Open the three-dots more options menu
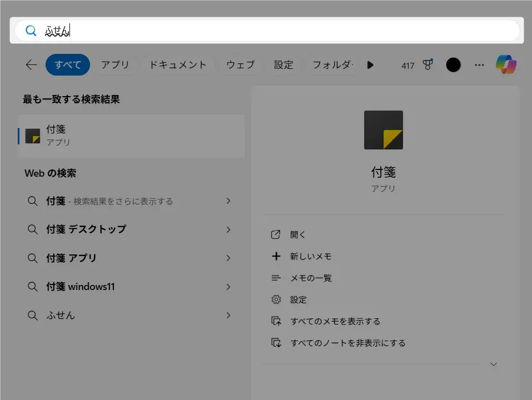Screen dimensions: 532x400 [479, 65]
